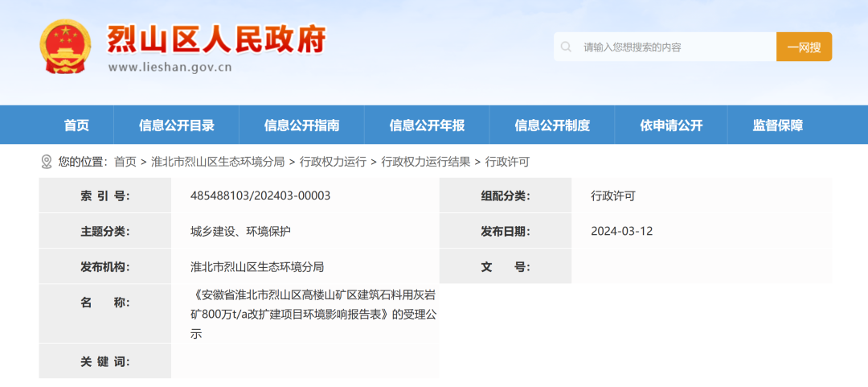The width and height of the screenshot is (868, 387).
Task: Click 行政权力运行 breadcrumb link
Action: tap(333, 162)
